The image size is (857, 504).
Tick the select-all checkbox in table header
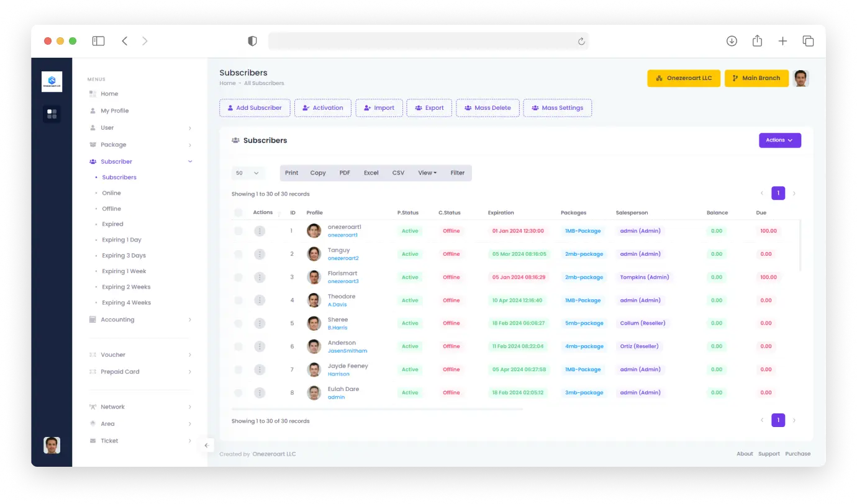coord(238,213)
